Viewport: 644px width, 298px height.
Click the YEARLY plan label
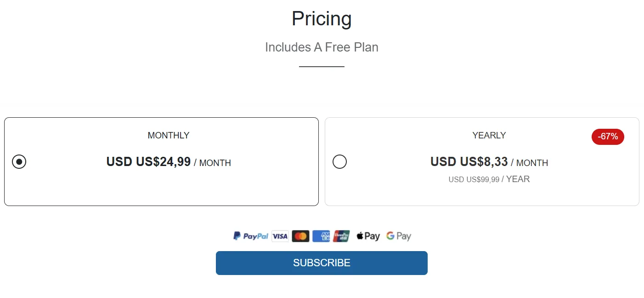(x=489, y=136)
